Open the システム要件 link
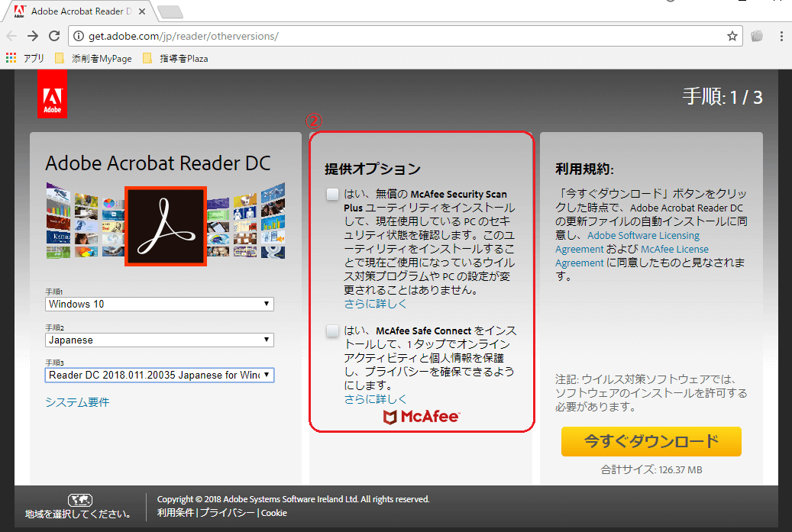This screenshot has width=792, height=532. tap(77, 402)
